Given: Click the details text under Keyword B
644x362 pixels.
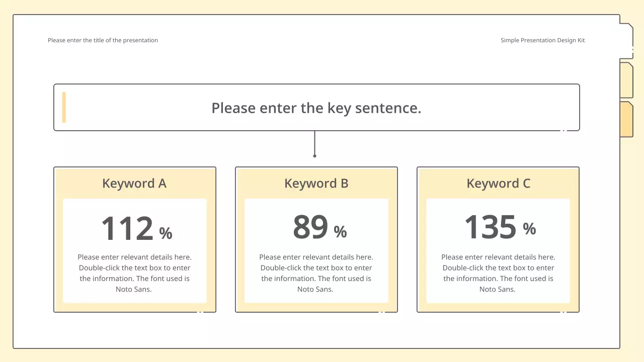Looking at the screenshot, I should pyautogui.click(x=316, y=273).
